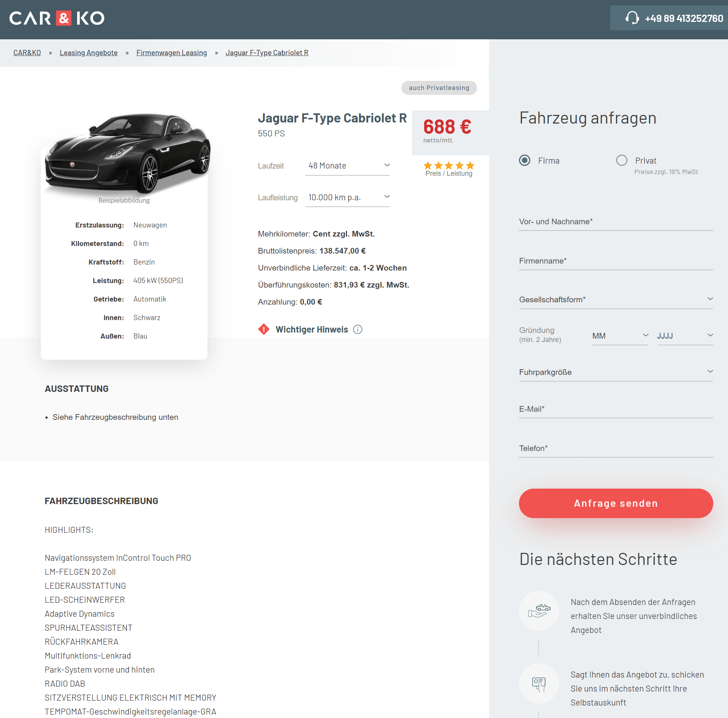
Task: Click the Unverbindliche Lieferzeit text
Action: coord(332,268)
